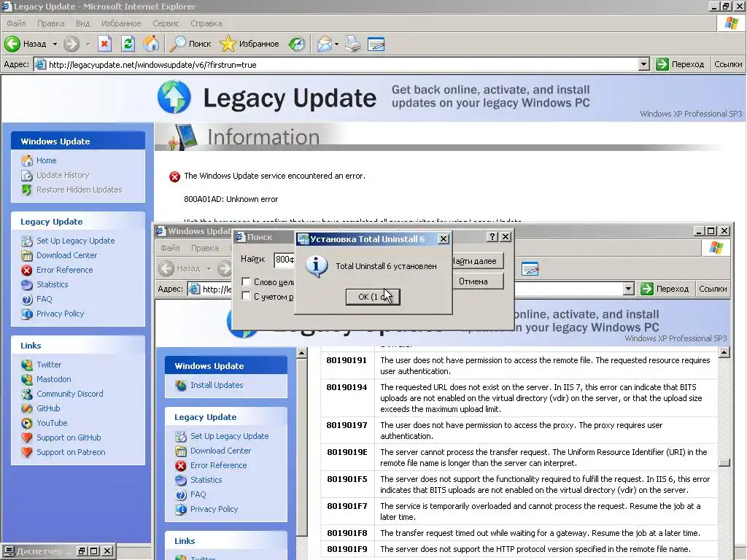Image resolution: width=747 pixels, height=560 pixels.
Task: Open the Сервис menu in main window
Action: click(x=166, y=23)
